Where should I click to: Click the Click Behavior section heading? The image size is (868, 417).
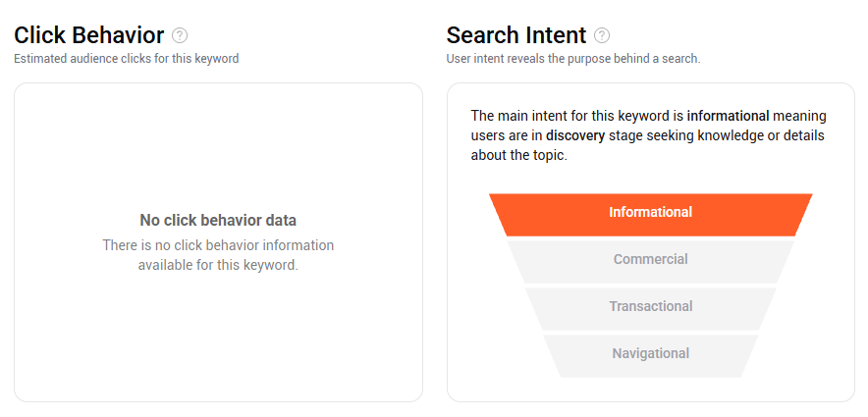(89, 35)
